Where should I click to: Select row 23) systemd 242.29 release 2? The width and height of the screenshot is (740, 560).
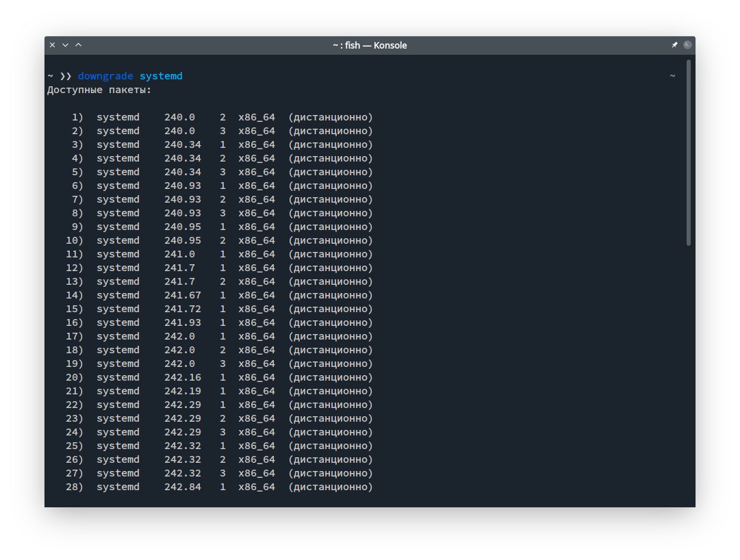tap(220, 418)
